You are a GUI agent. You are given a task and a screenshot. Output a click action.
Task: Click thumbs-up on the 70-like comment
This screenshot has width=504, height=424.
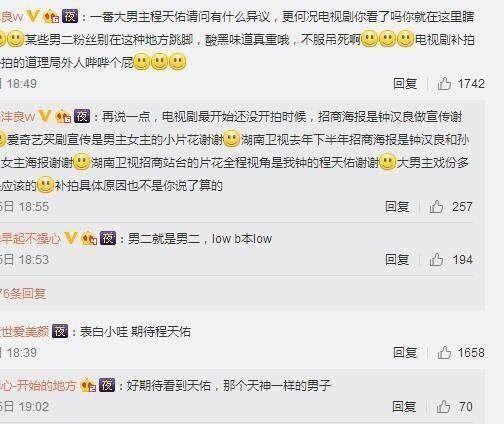[444, 406]
